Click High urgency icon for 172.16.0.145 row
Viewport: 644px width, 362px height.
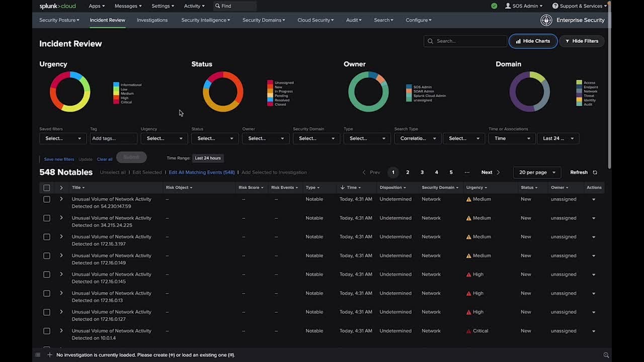[x=469, y=275]
